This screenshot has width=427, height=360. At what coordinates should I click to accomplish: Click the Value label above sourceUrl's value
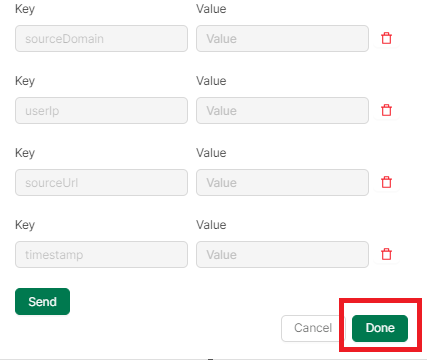tap(211, 153)
